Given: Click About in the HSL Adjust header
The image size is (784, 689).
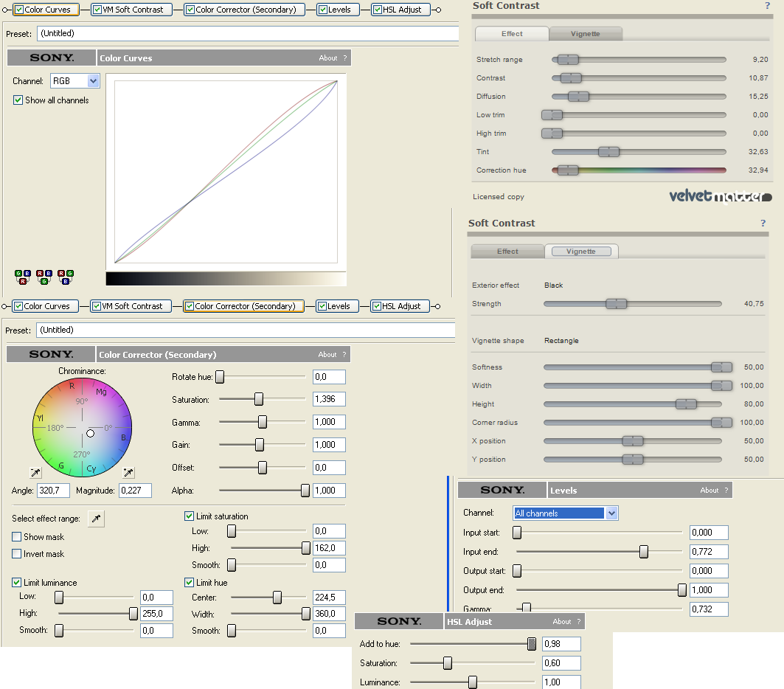Looking at the screenshot, I should coord(562,622).
